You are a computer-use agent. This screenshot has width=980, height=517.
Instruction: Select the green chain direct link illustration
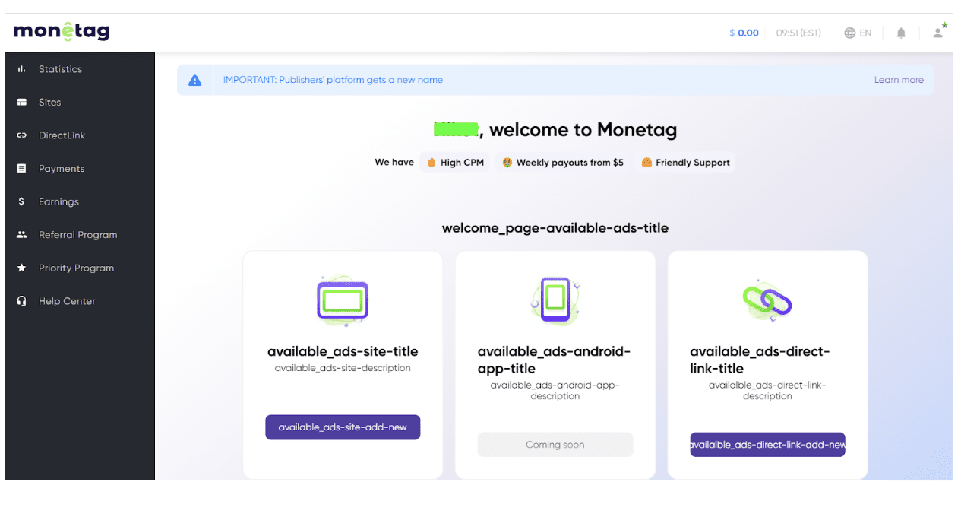coord(767,300)
